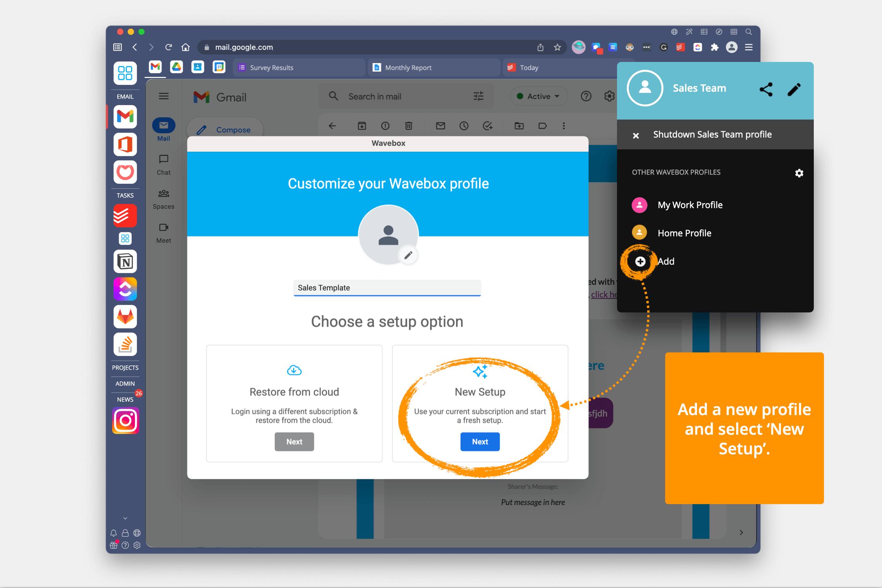Switch to My Work Profile
The height and width of the screenshot is (588, 882).
[690, 205]
